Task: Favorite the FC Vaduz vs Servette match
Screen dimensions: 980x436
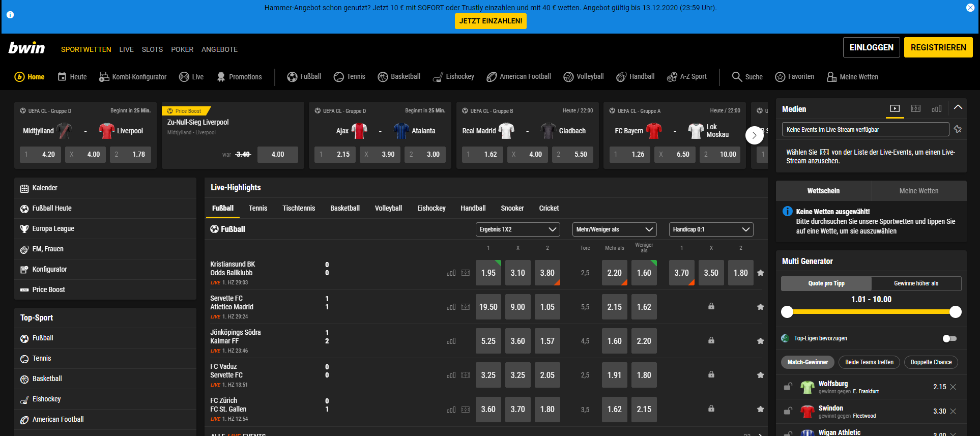Action: (761, 375)
